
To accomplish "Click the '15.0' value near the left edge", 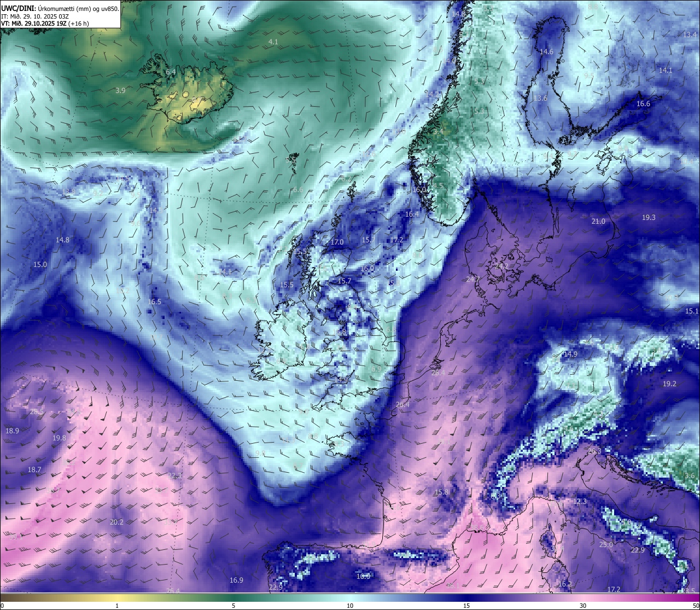I will 40,264.
